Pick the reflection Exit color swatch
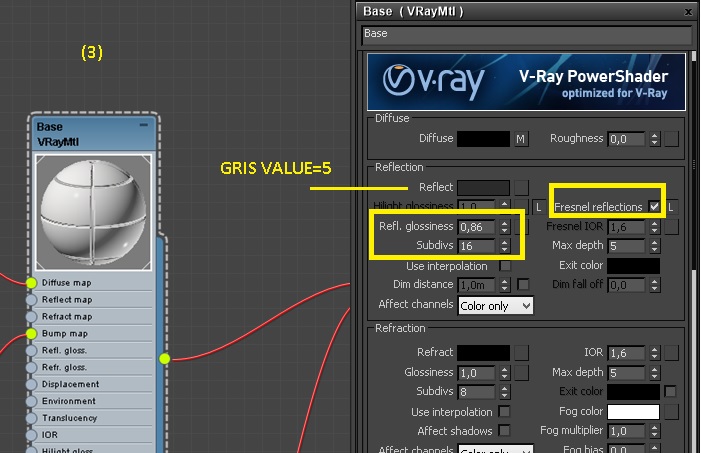Image resolution: width=701 pixels, height=453 pixels. click(x=633, y=266)
